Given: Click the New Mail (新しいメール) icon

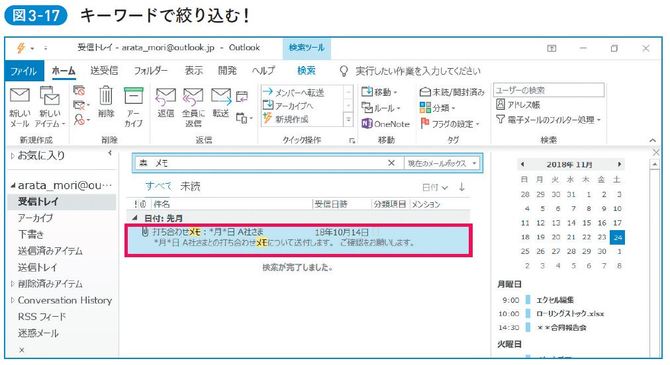Looking at the screenshot, I should (20, 96).
